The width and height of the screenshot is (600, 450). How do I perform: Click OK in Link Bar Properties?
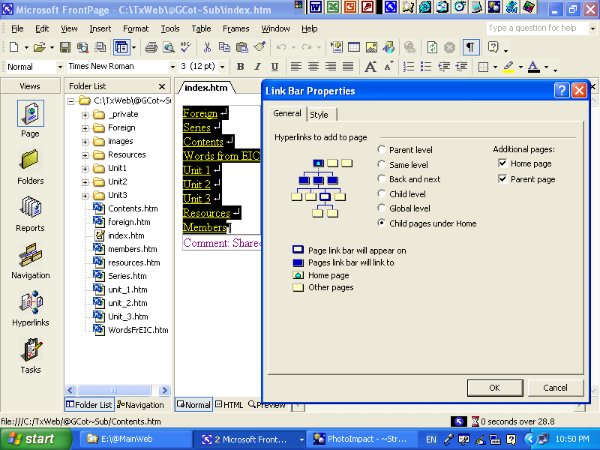tap(494, 387)
